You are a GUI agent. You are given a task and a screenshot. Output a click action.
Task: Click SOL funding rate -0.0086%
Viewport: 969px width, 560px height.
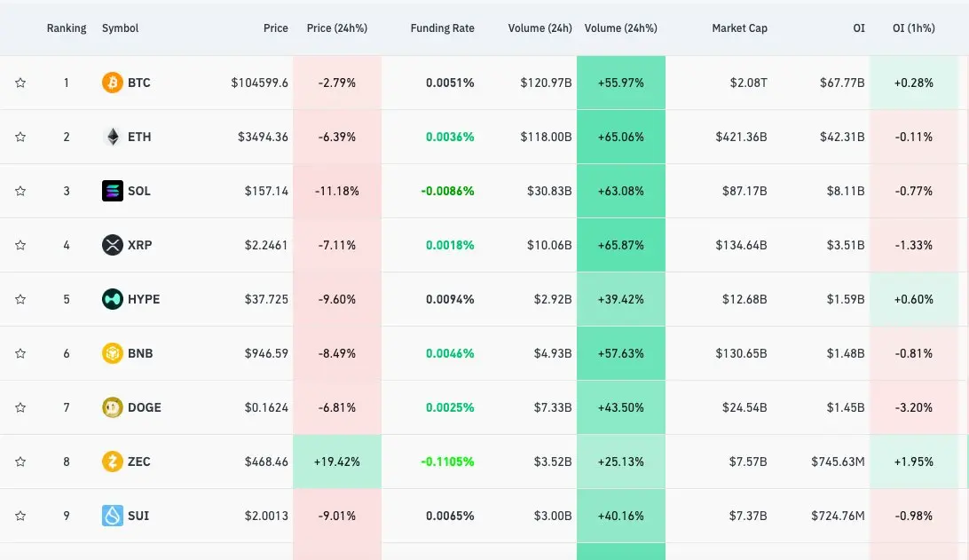(x=447, y=191)
